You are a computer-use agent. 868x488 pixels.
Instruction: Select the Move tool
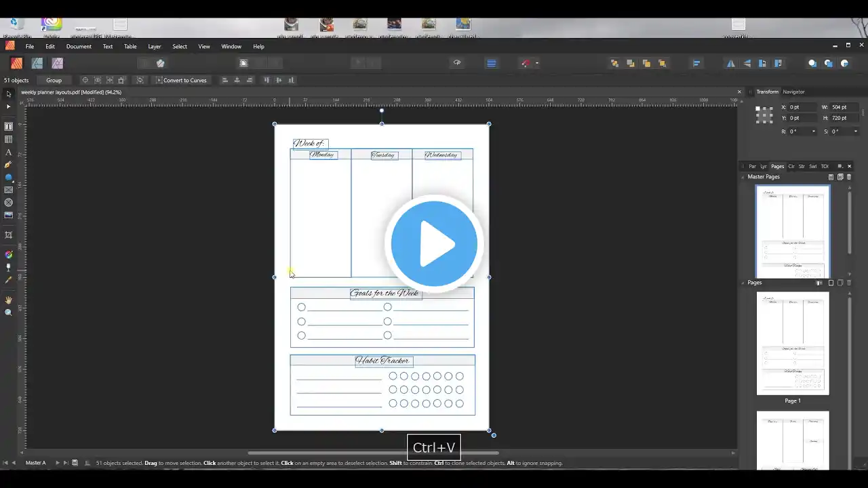tap(9, 94)
